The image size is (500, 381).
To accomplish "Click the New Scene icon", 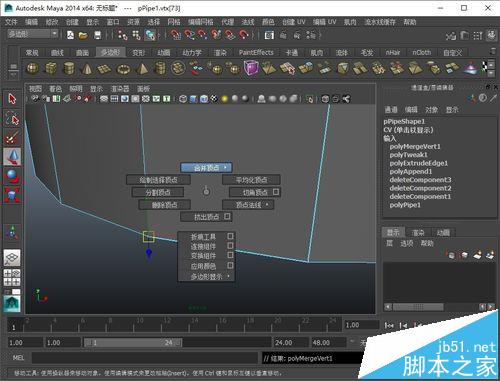I will 70,35.
